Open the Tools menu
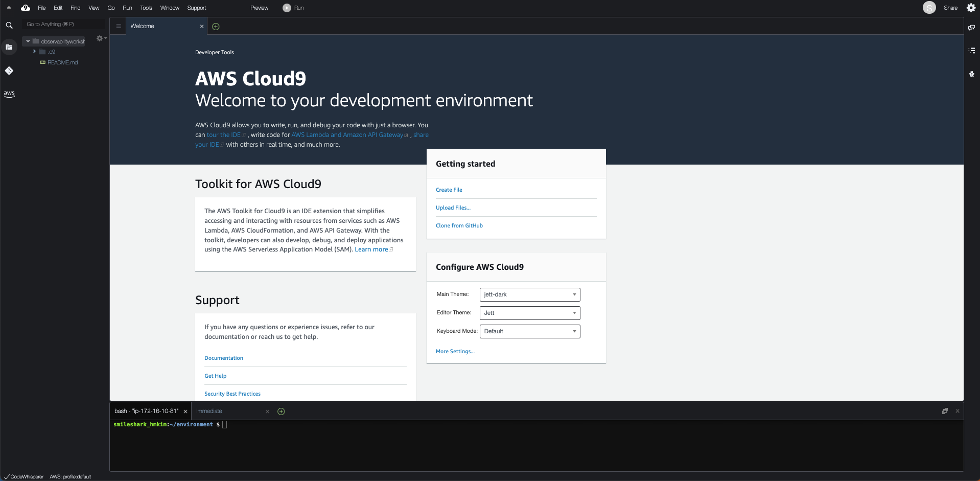This screenshot has width=980, height=481. [x=146, y=8]
